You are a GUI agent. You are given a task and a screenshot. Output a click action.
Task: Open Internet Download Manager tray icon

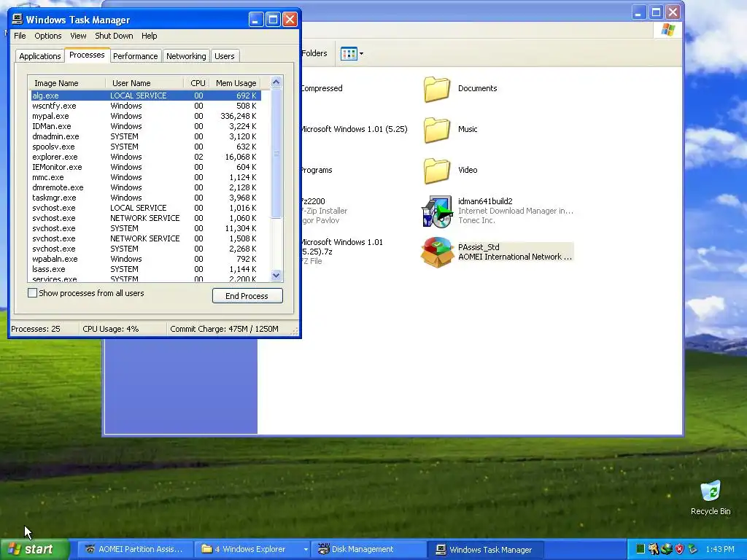(x=667, y=549)
